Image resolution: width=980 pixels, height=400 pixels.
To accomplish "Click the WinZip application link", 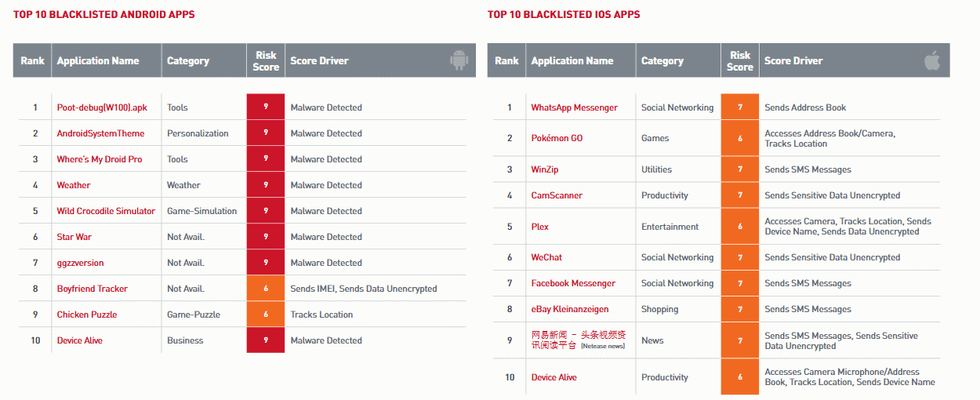I will tap(545, 169).
